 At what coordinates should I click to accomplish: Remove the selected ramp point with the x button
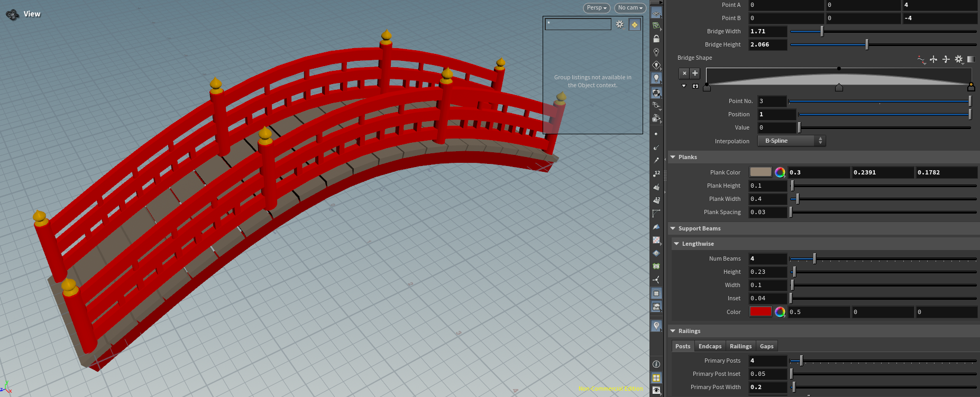[x=684, y=73]
